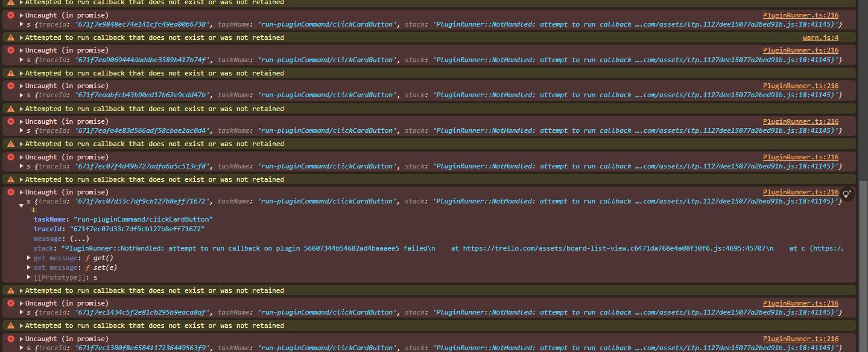Open PluginRunner.ts:216 link for trace 671f7eafa4
Image resolution: width=868 pixels, height=352 pixels.
click(800, 121)
